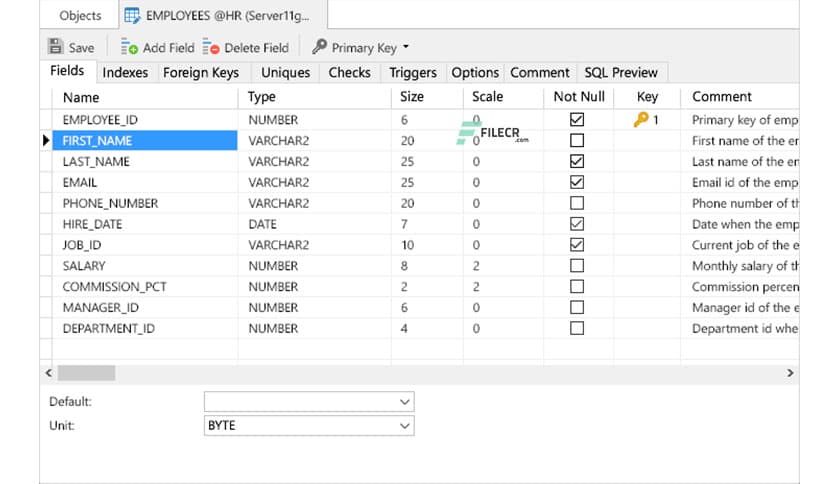Click the Type column header
The width and height of the screenshot is (836, 484).
point(261,97)
